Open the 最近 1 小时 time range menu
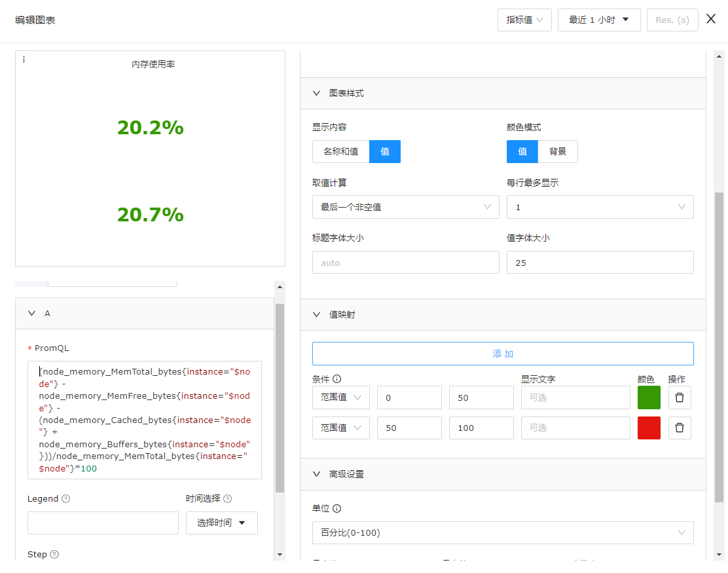This screenshot has height=573, width=728. (598, 20)
